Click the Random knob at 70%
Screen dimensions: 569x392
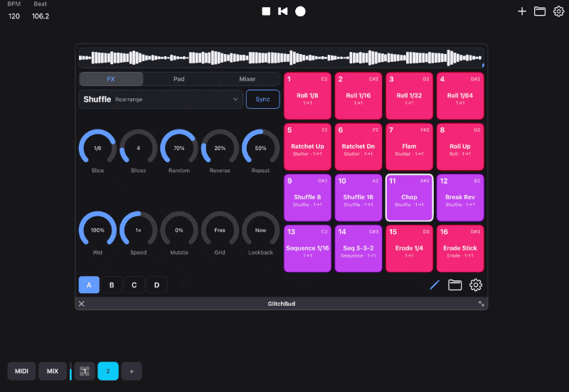point(179,147)
